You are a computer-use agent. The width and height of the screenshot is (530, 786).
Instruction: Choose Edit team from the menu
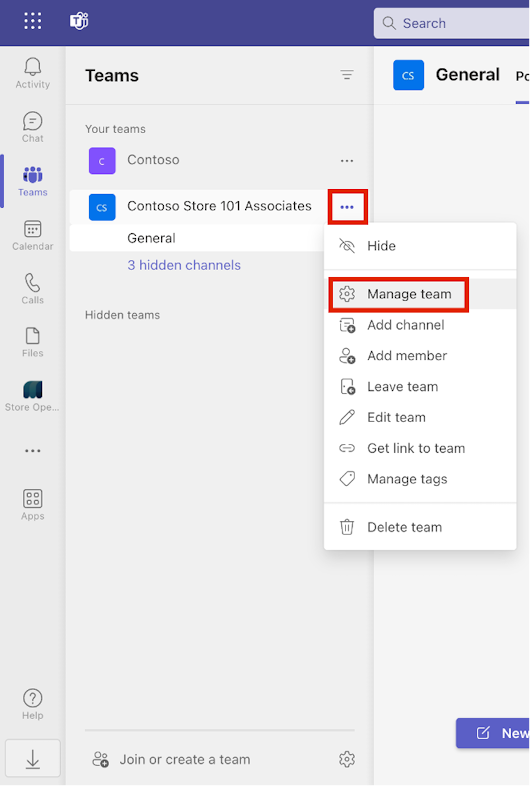[420, 418]
